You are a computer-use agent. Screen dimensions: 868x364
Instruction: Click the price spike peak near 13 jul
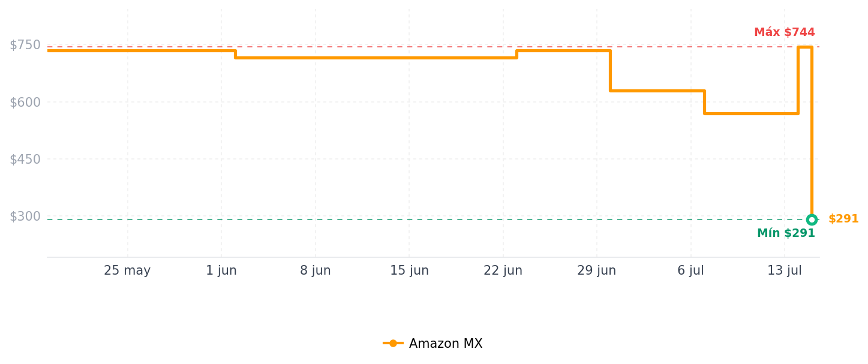(805, 47)
